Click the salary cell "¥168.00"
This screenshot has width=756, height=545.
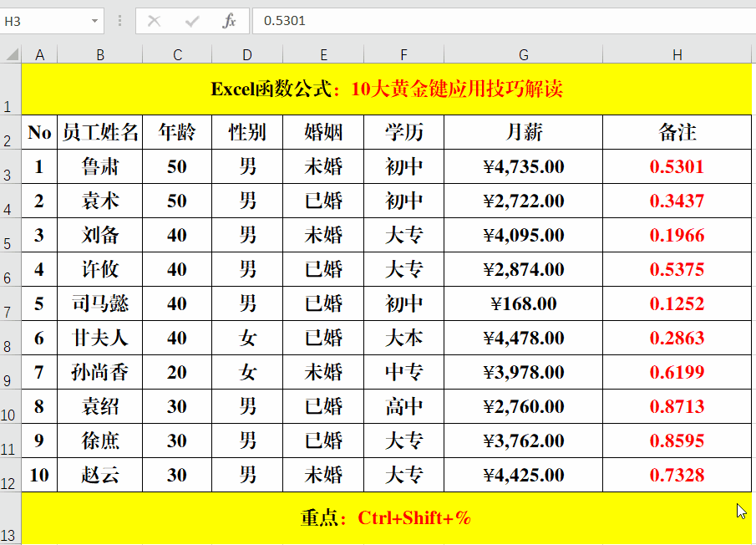tap(523, 303)
